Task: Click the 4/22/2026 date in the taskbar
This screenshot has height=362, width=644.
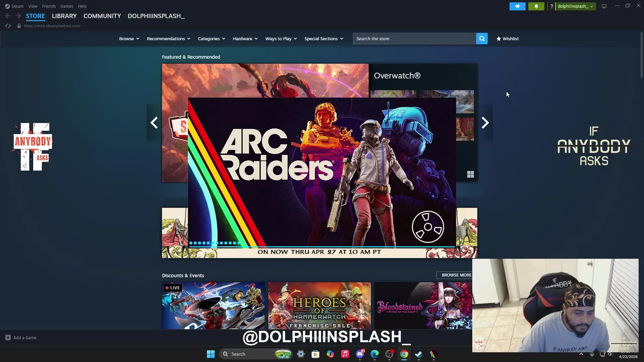Action: coord(628,356)
